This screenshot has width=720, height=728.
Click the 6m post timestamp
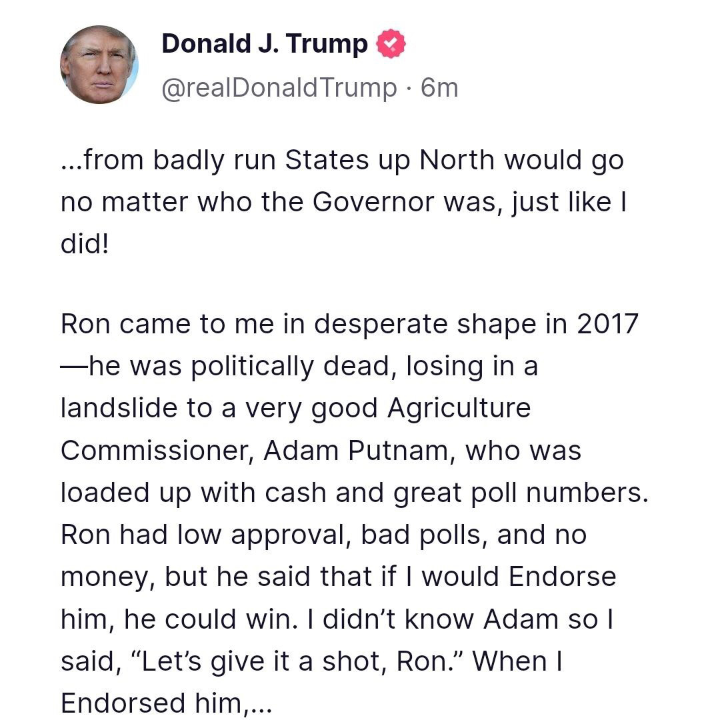point(439,88)
